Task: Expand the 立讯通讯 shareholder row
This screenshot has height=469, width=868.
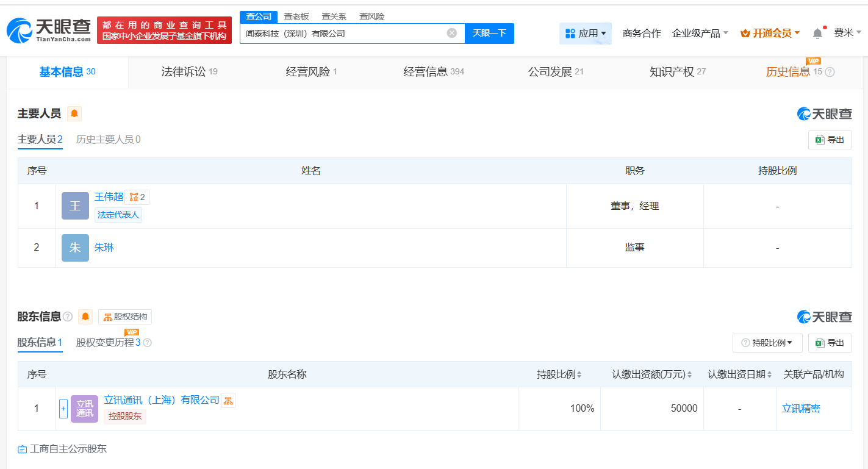Action: pos(63,409)
